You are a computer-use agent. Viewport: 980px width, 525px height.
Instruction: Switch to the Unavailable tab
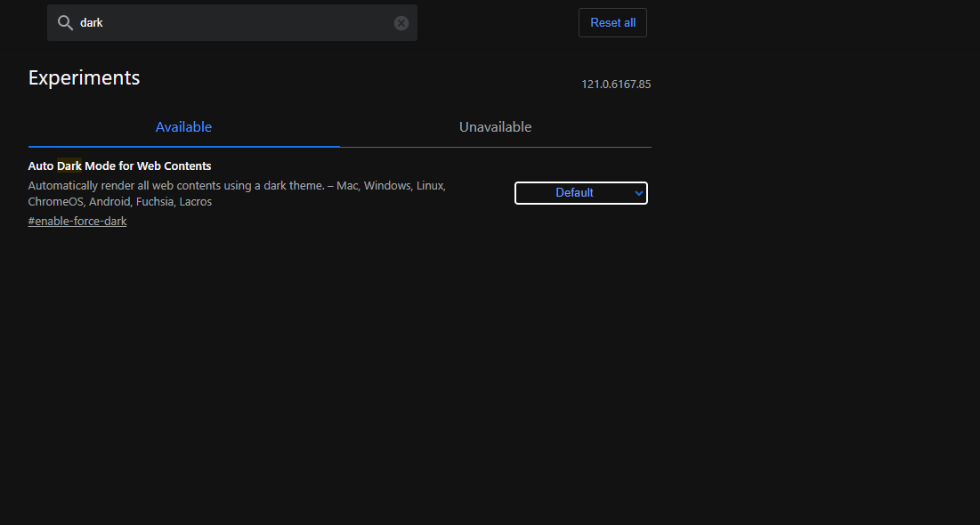pyautogui.click(x=496, y=127)
